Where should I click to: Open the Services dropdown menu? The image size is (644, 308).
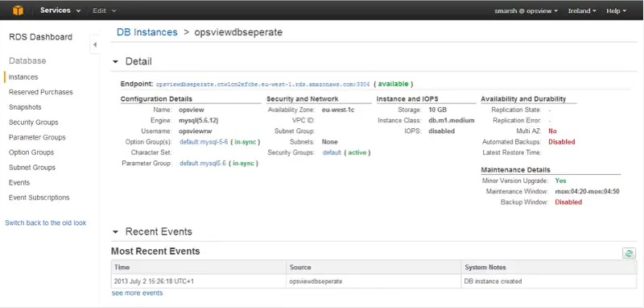pyautogui.click(x=60, y=10)
